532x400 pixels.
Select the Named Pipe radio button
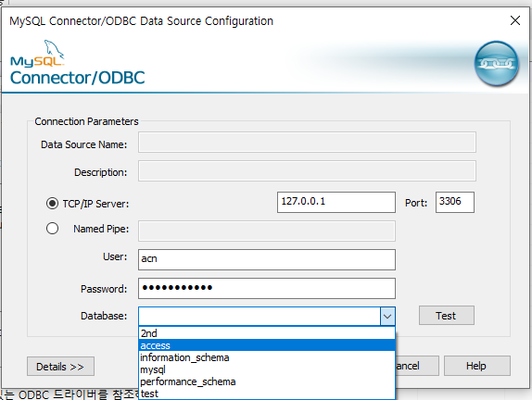pyautogui.click(x=52, y=229)
